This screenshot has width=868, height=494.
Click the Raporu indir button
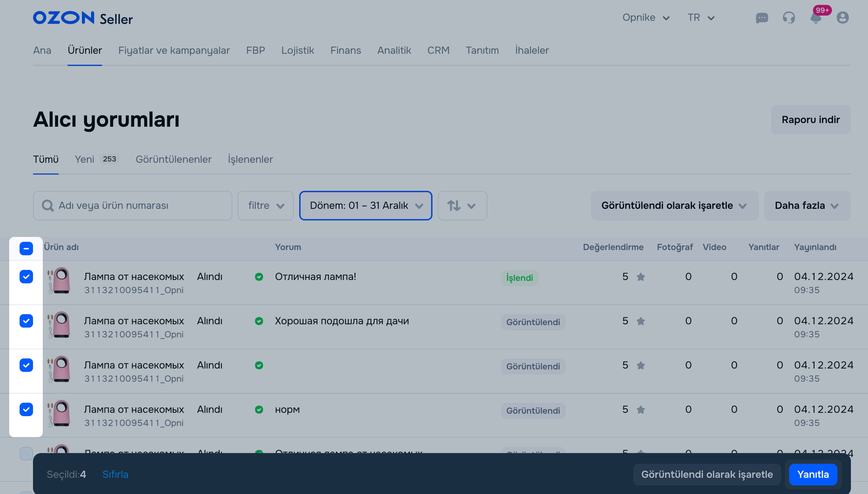click(x=810, y=120)
